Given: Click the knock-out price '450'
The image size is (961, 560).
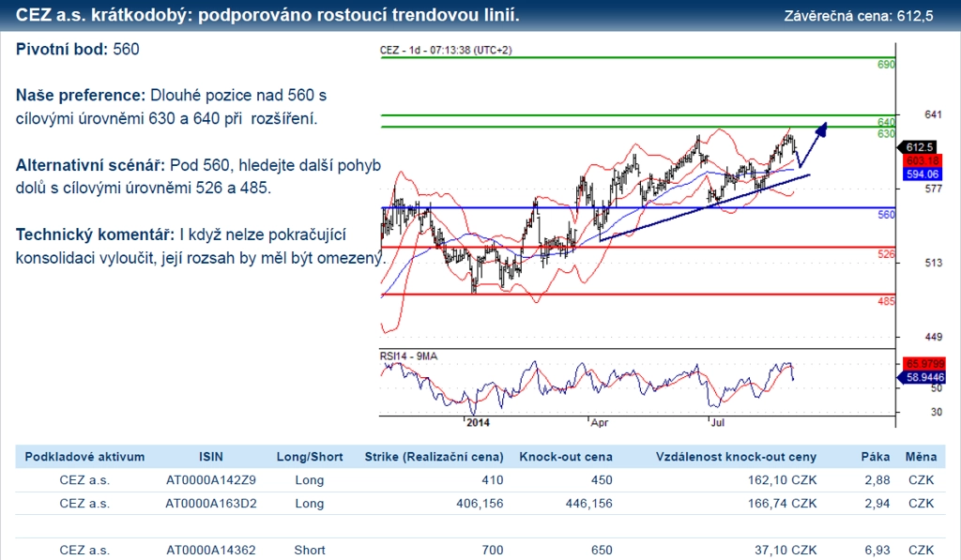Looking at the screenshot, I should point(602,479).
